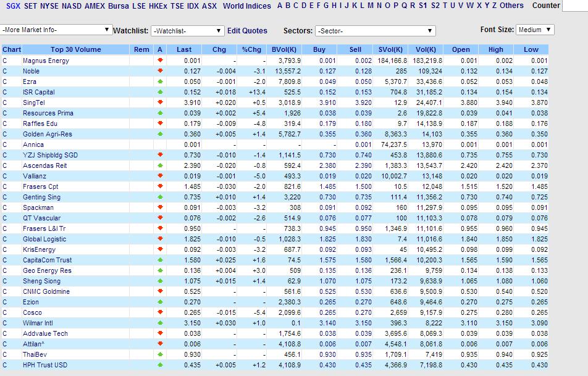Open the CapitaCom Trust stock name
588x376 pixels.
(47, 260)
